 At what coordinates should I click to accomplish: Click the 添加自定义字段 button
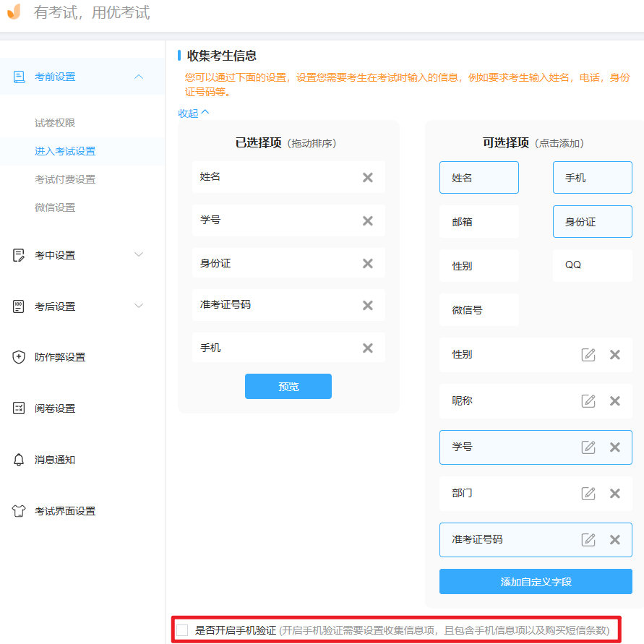[536, 581]
